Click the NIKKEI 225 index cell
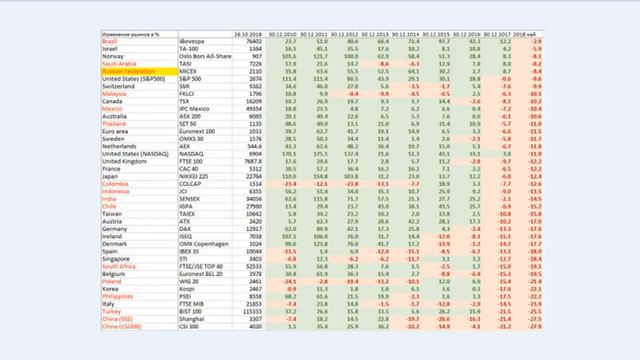Viewport: 640px width, 360px height. click(x=205, y=176)
